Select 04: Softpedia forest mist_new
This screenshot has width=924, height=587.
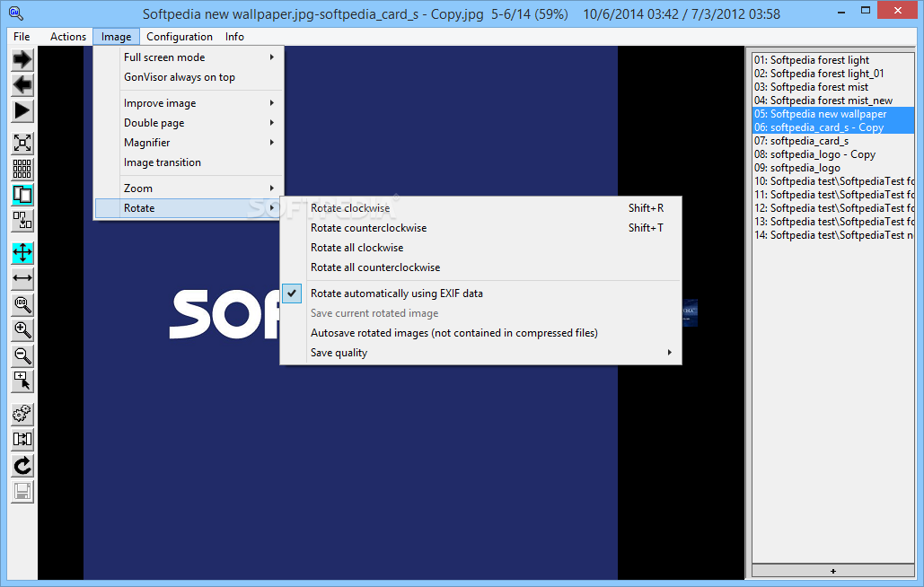[x=833, y=101]
